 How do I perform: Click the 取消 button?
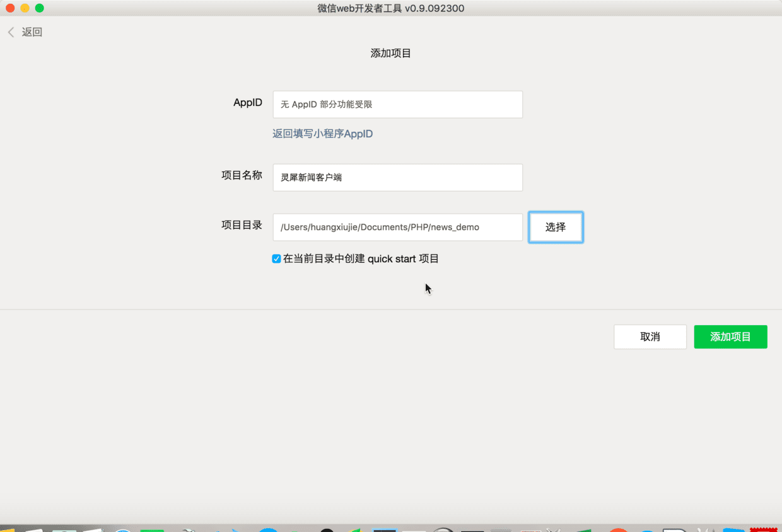click(650, 337)
